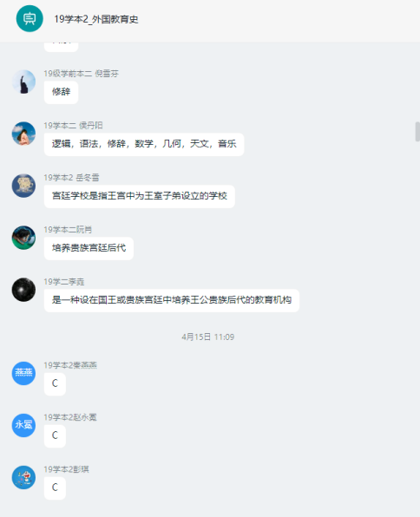The height and width of the screenshot is (517, 420).
Task: Click the blue 燕燕 text avatar
Action: tap(23, 373)
